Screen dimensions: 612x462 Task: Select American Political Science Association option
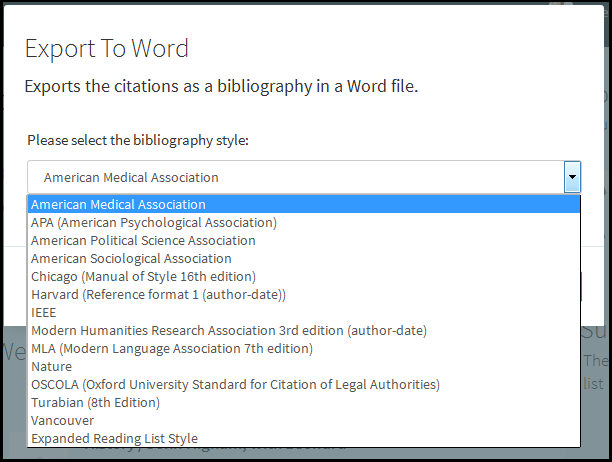coord(304,240)
